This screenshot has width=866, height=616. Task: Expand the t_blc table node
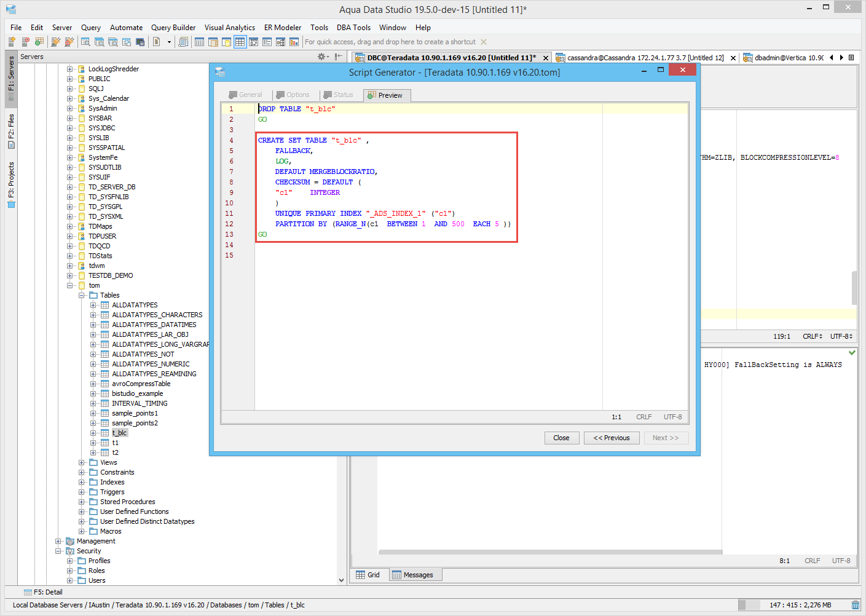pos(93,433)
